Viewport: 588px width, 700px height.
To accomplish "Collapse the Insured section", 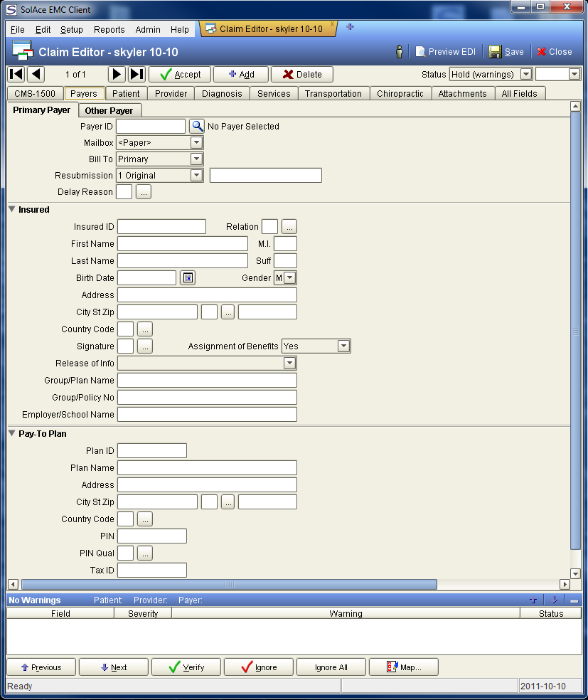I will (12, 209).
